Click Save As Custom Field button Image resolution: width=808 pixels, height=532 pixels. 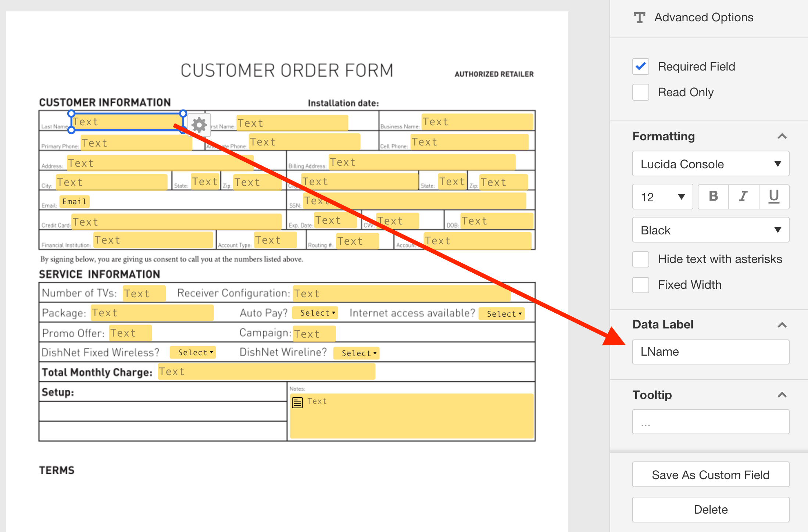711,475
